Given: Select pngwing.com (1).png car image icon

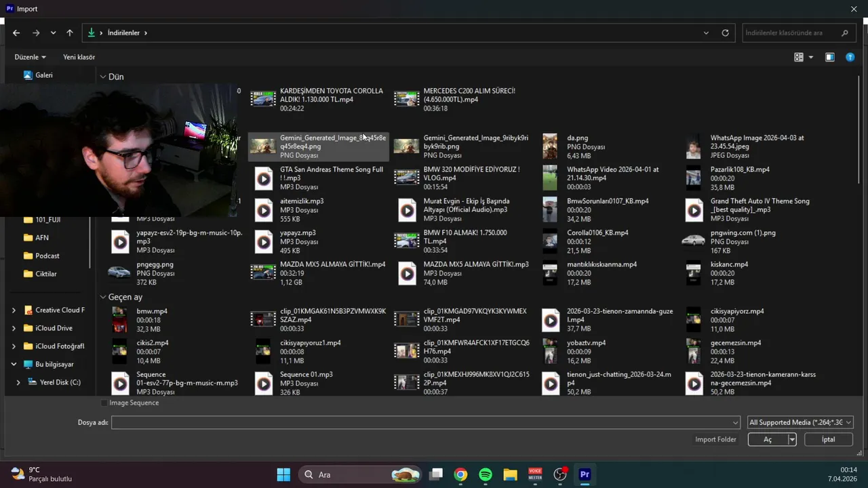Looking at the screenshot, I should 693,240.
